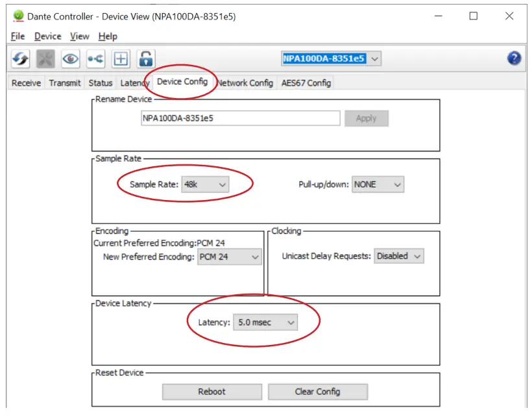Open the Device menu
This screenshot has height=417, width=532.
pos(48,36)
